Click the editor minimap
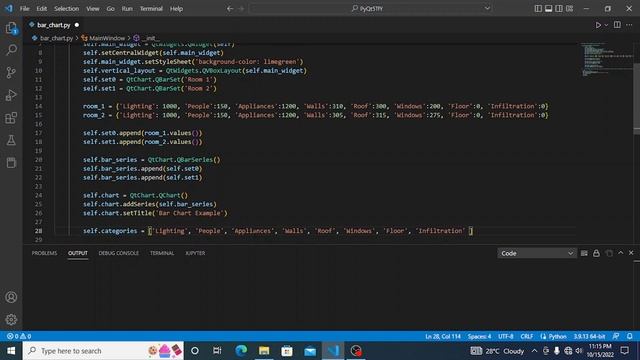The width and height of the screenshot is (640, 360). (606, 59)
